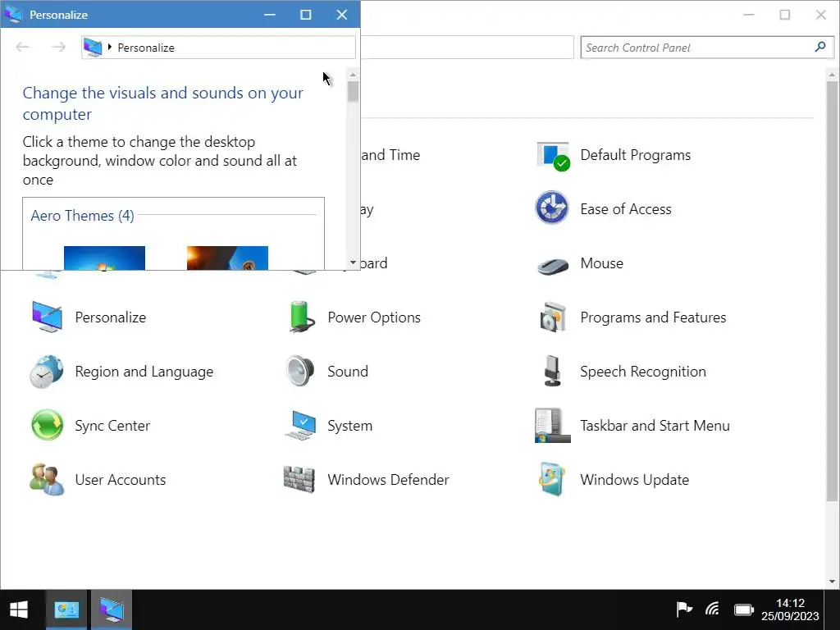Open the Action Center flag tray icon
The width and height of the screenshot is (840, 630).
point(684,609)
